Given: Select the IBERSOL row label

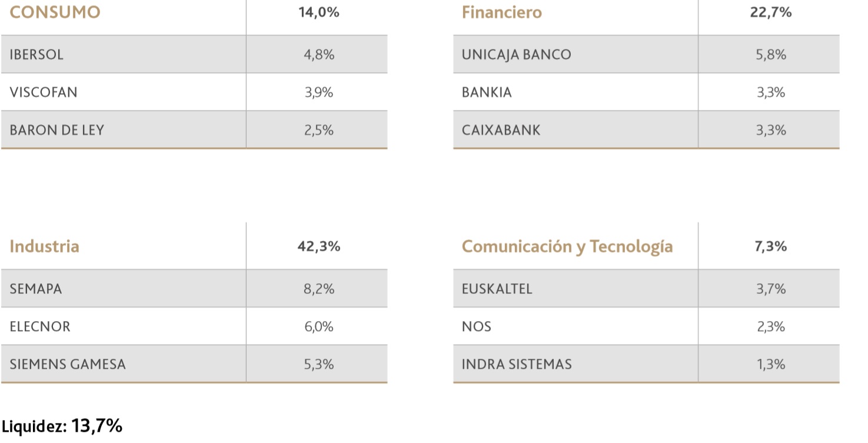Looking at the screenshot, I should coord(36,55).
